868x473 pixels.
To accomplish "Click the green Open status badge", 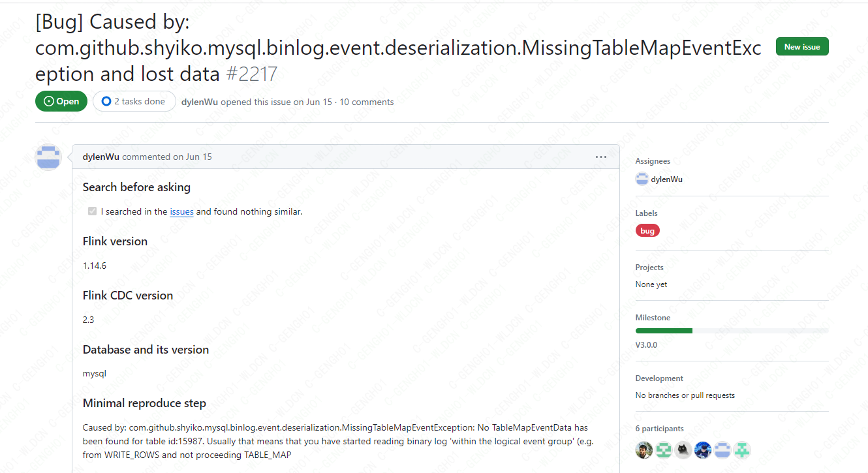I will tap(61, 101).
